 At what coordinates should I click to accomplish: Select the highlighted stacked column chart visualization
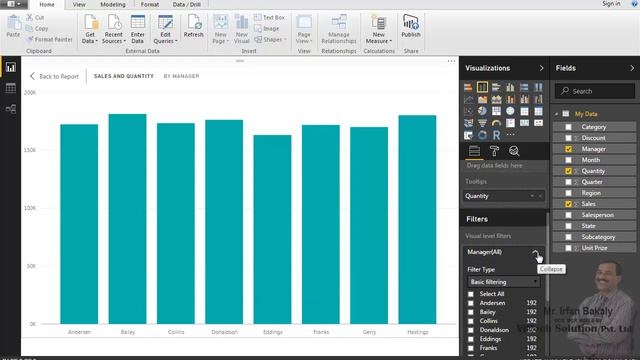click(x=482, y=87)
